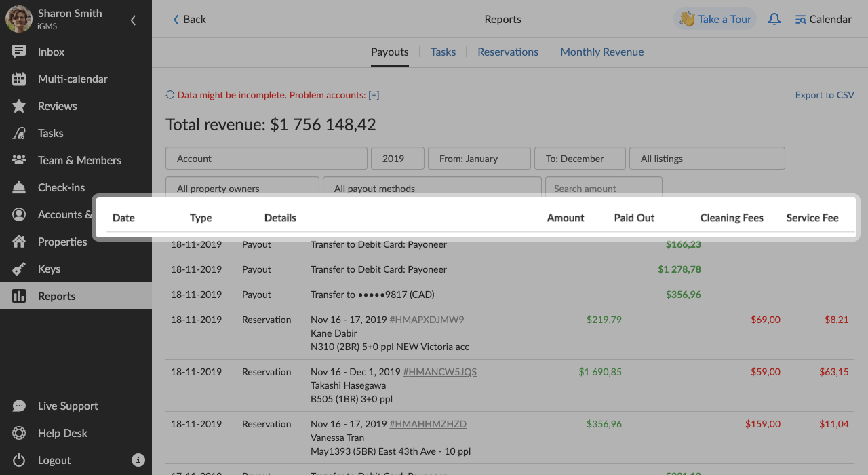Open the Reservations tab
The width and height of the screenshot is (868, 475).
[x=508, y=52]
